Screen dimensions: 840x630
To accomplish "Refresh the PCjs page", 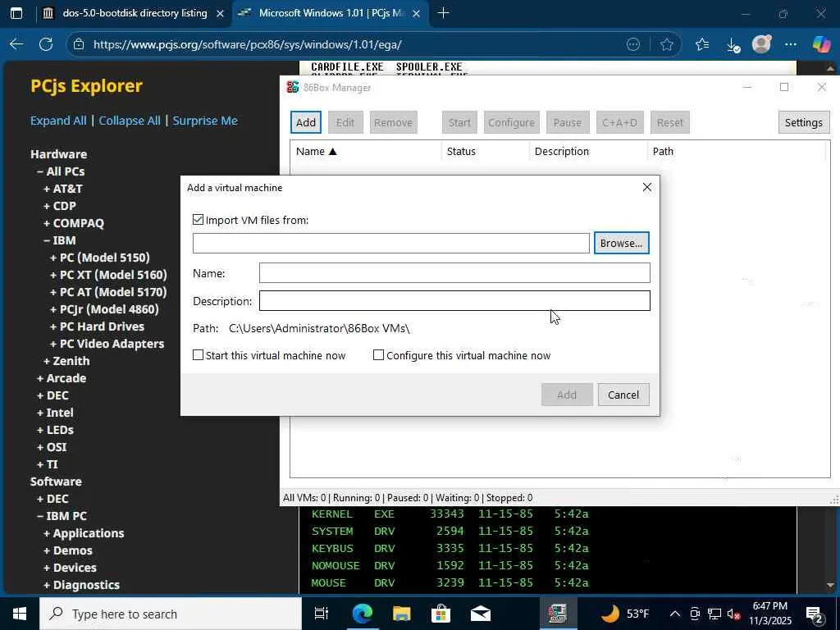I will (x=46, y=44).
